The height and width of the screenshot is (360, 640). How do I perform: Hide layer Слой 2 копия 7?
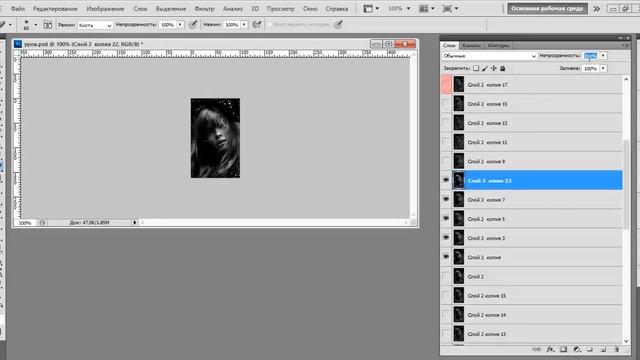446,199
